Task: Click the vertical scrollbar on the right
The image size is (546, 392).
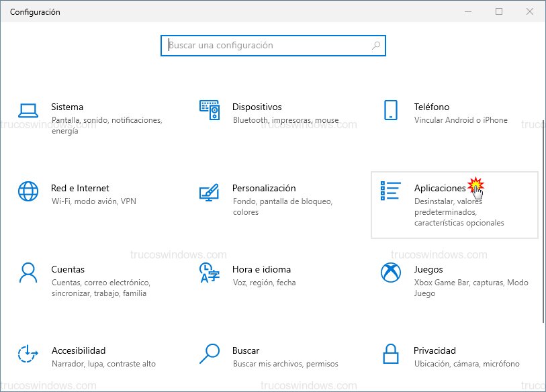Action: 542,222
